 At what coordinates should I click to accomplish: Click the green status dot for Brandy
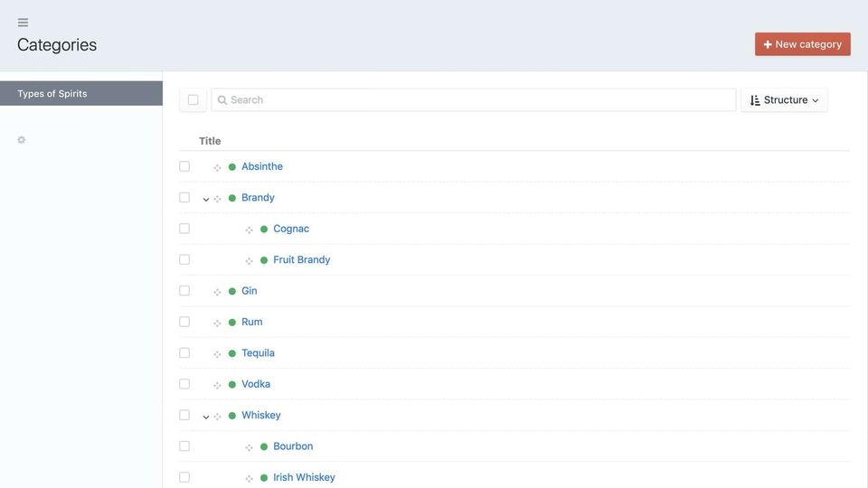[x=232, y=198]
